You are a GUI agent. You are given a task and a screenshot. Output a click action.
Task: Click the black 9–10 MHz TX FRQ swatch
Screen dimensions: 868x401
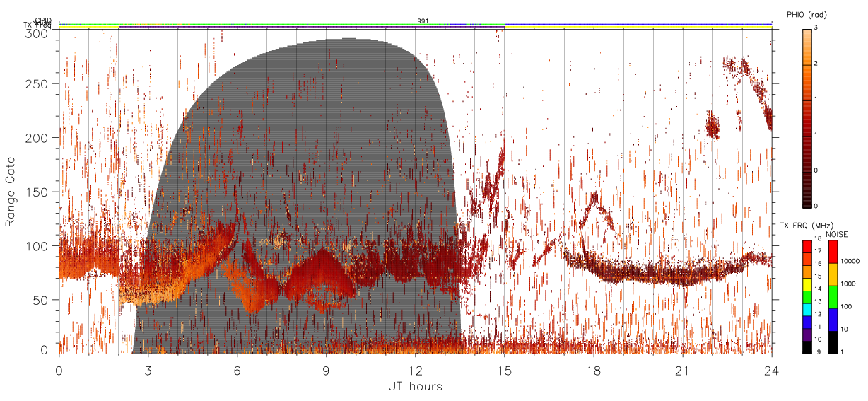click(x=807, y=347)
